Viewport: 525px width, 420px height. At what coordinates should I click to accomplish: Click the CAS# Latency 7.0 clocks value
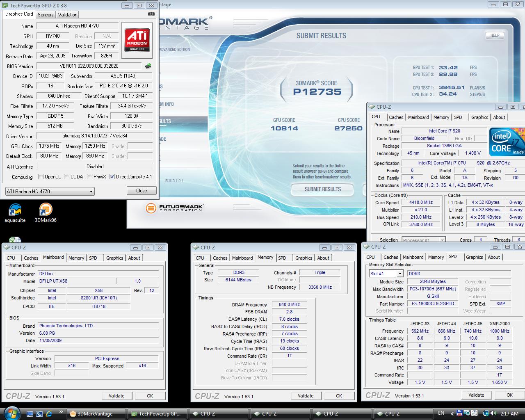pos(289,319)
